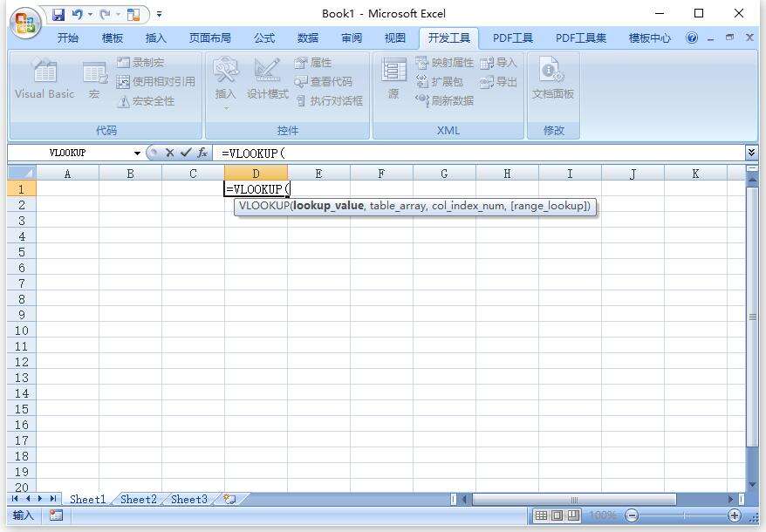Viewport: 766px width, 532px height.
Task: Switch to Sheet3
Action: (189, 499)
